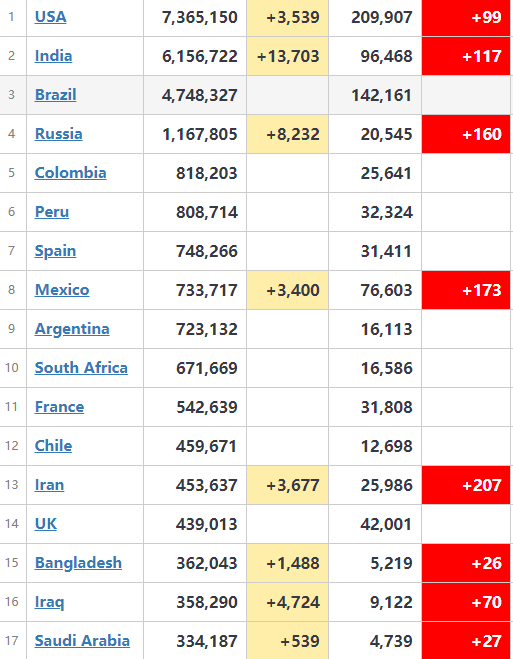The width and height of the screenshot is (513, 659).
Task: Select the Colombia link
Action: tap(71, 173)
